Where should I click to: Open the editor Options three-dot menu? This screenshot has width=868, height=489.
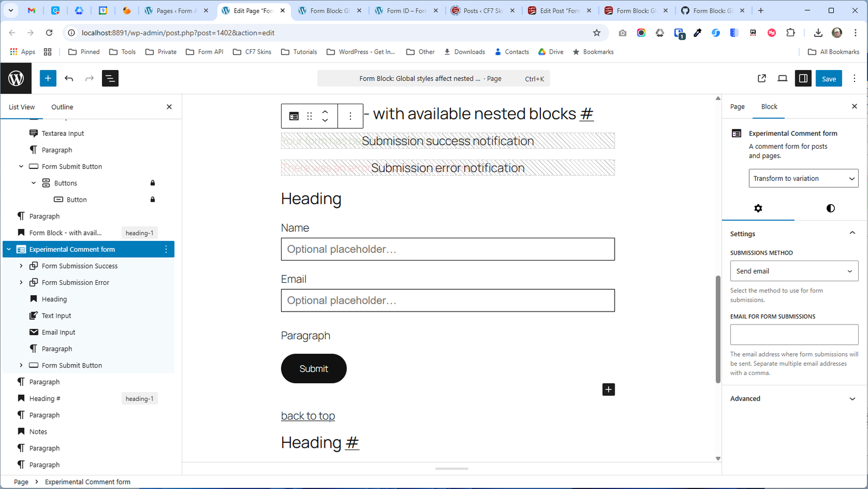pos(854,79)
